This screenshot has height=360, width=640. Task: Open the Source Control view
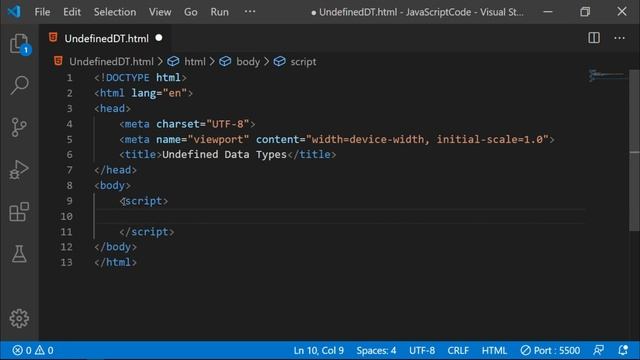(19, 127)
